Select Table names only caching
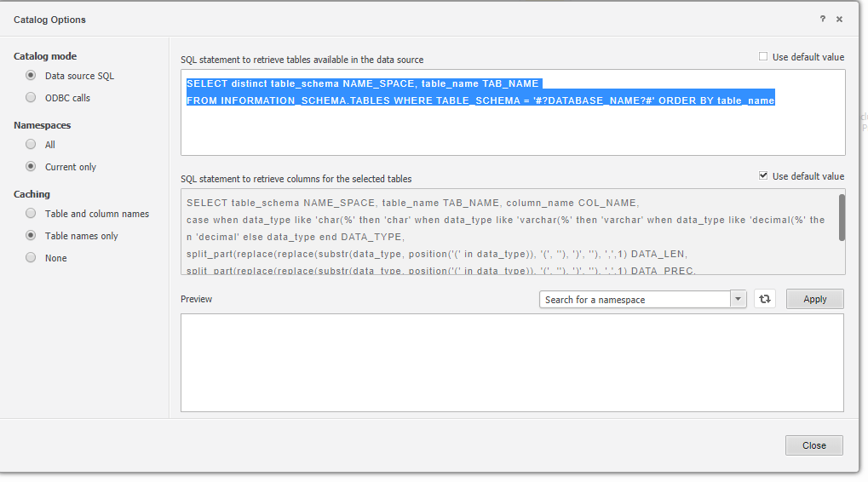Screen dimensions: 868x482 (x=32, y=236)
